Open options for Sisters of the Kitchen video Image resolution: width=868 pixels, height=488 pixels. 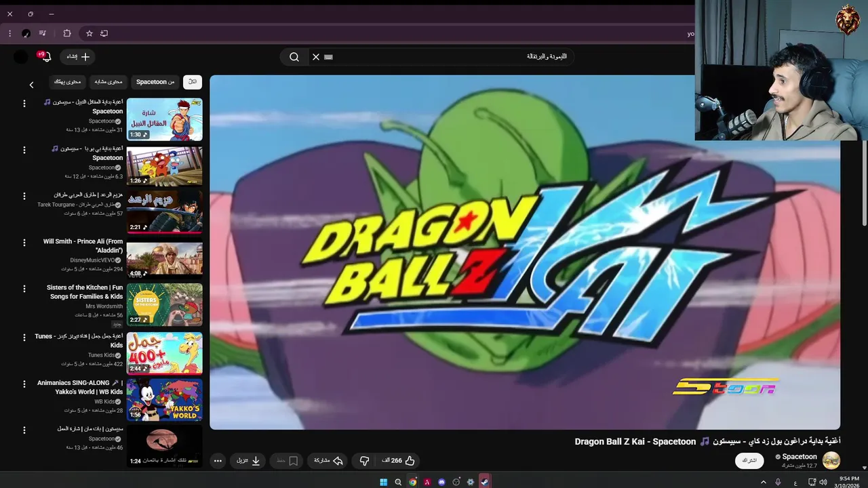(x=24, y=289)
